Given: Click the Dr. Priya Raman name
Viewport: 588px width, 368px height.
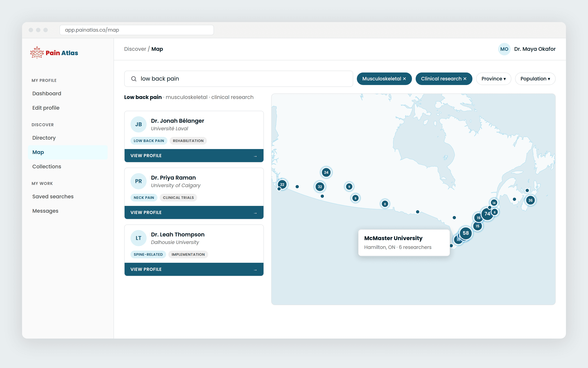Looking at the screenshot, I should [x=173, y=178].
